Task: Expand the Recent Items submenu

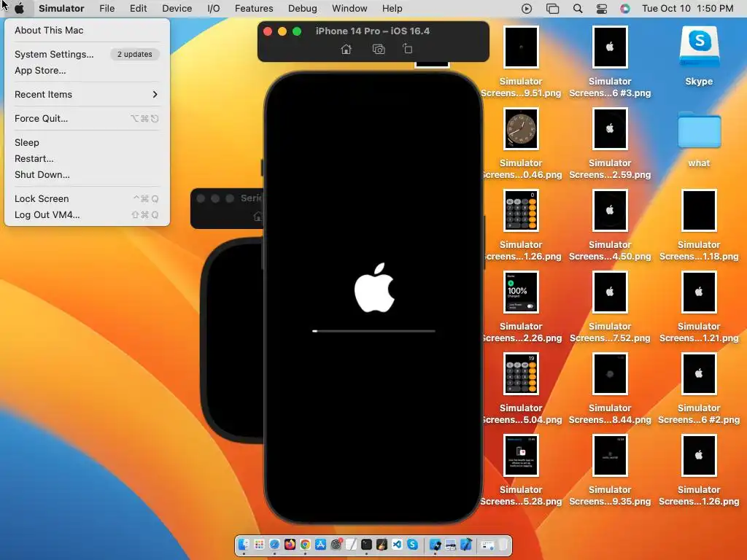Action: point(86,94)
